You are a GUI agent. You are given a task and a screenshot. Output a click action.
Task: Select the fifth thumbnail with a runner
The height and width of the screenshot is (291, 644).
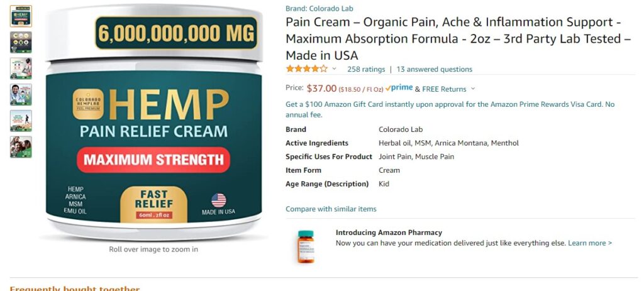click(21, 121)
